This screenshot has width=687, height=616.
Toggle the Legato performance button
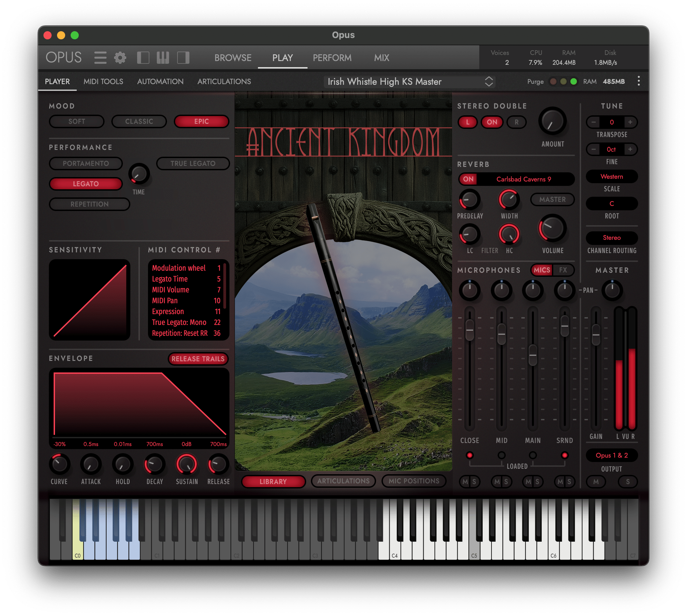click(86, 184)
